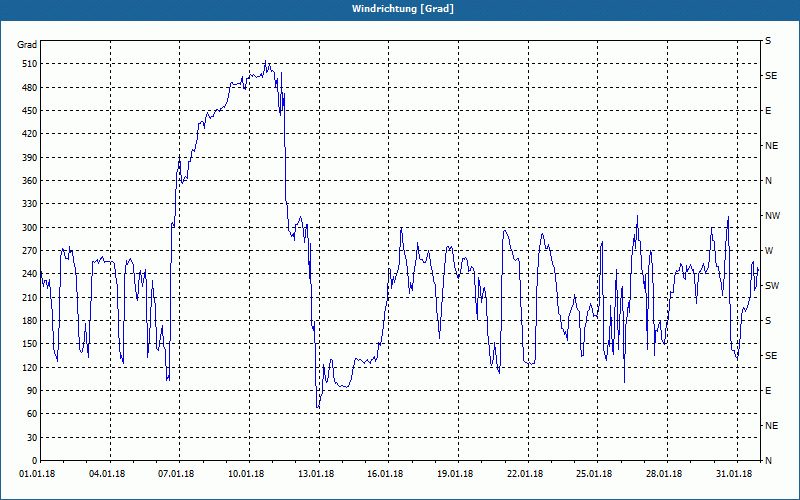Select the 28.01.18 date label

664,474
